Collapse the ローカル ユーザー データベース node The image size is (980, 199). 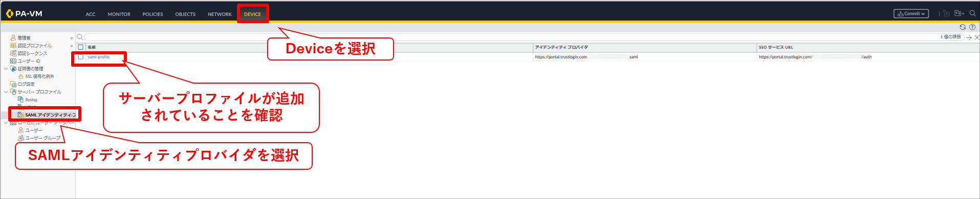pos(6,123)
